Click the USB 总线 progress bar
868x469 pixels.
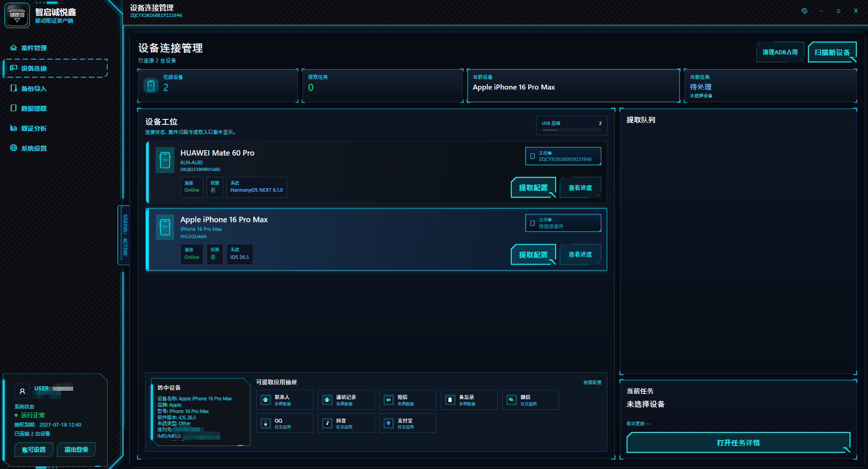(x=571, y=130)
